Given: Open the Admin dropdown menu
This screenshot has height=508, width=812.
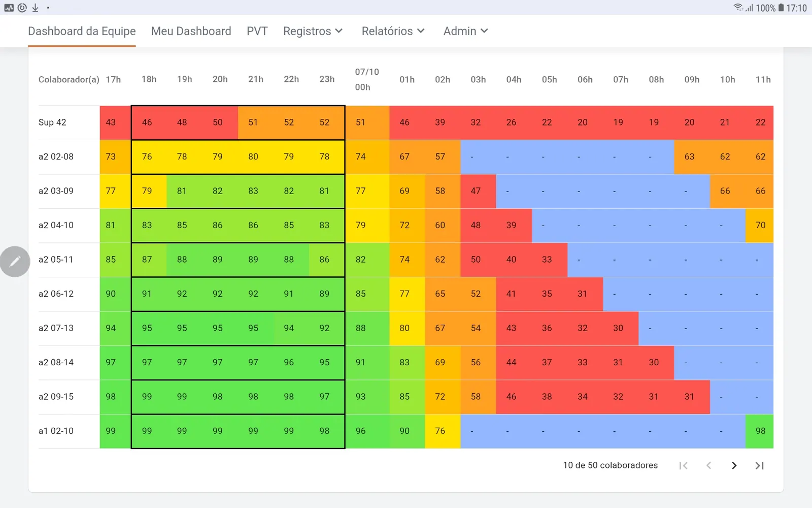Looking at the screenshot, I should click(x=465, y=31).
